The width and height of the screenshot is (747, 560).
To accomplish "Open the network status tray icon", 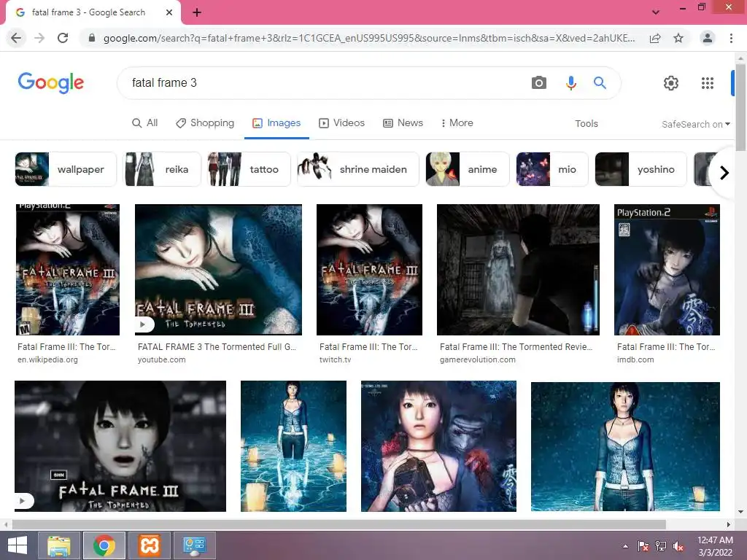I will pyautogui.click(x=661, y=546).
